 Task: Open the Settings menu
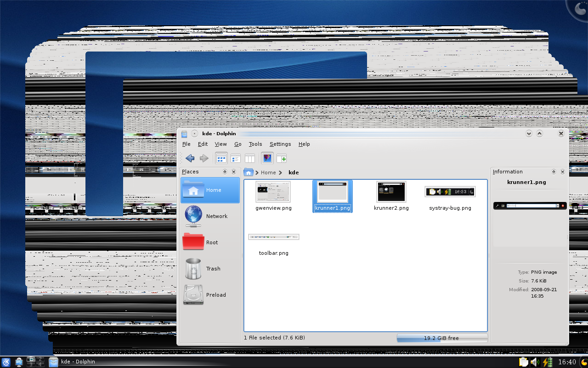click(x=280, y=144)
